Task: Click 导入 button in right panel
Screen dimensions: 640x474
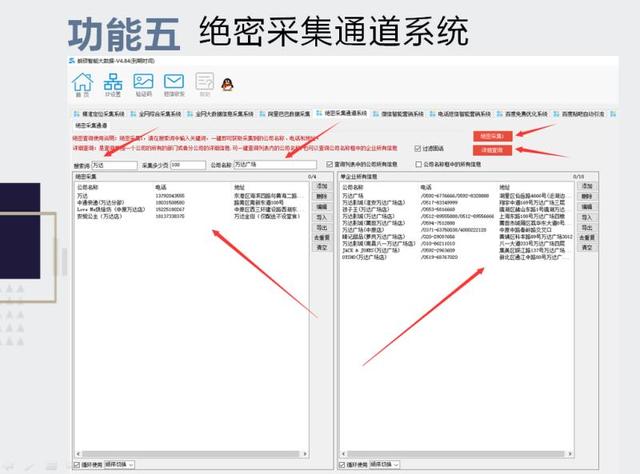Action: click(587, 217)
